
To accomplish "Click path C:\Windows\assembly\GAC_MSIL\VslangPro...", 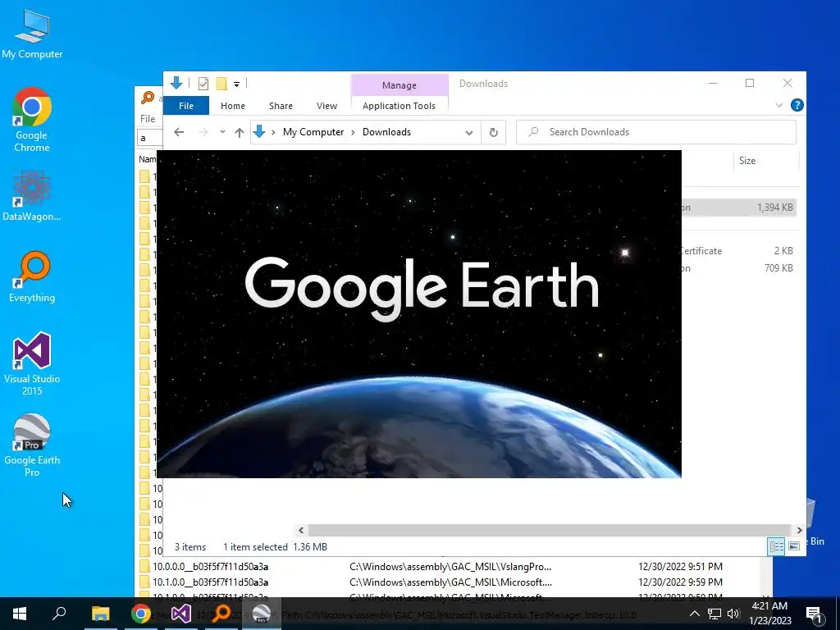I will (x=450, y=566).
